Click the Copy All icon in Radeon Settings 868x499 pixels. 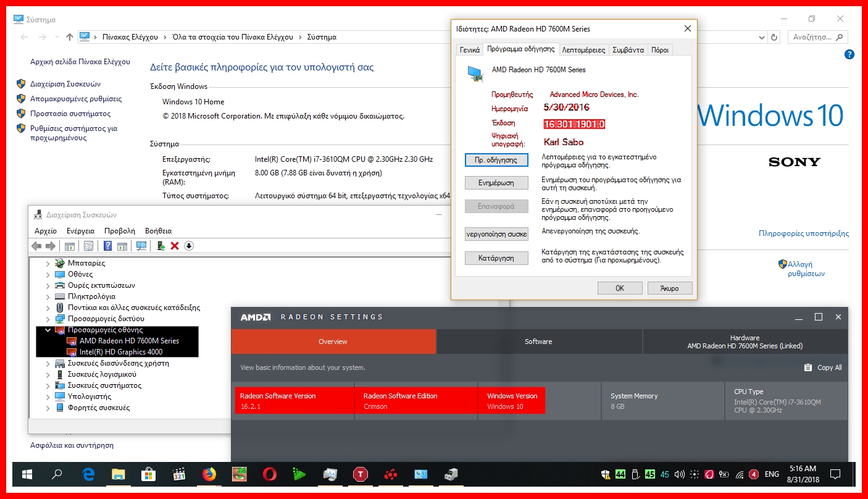[x=808, y=367]
